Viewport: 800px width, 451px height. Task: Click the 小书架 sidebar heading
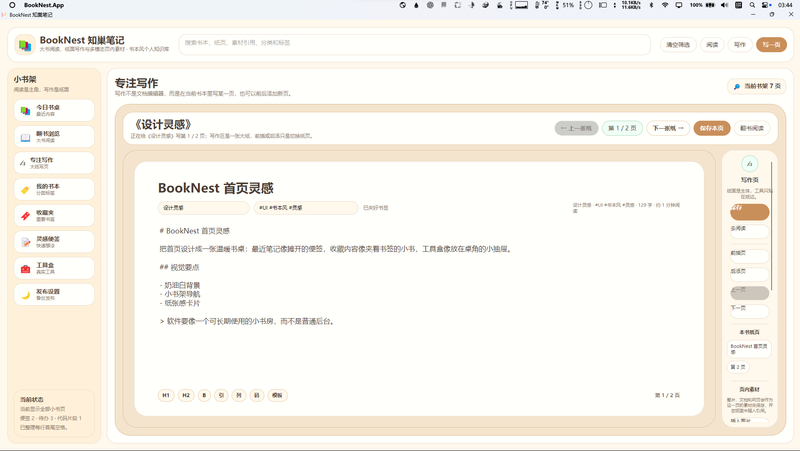point(25,80)
